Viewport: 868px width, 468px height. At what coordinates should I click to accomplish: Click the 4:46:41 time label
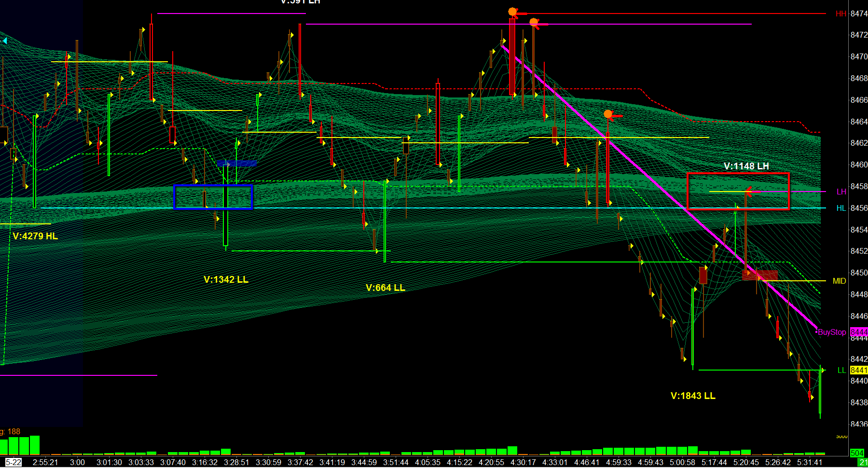(587, 462)
